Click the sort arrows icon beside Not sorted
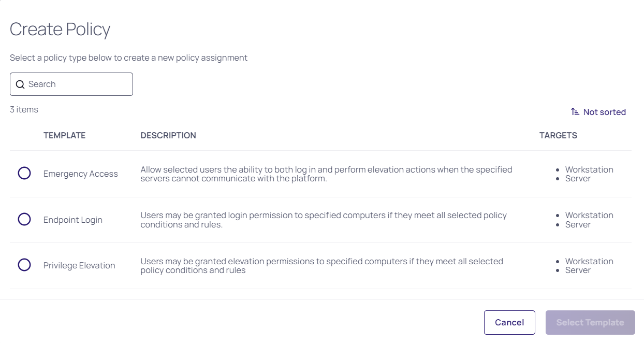644x343 pixels. 575,112
